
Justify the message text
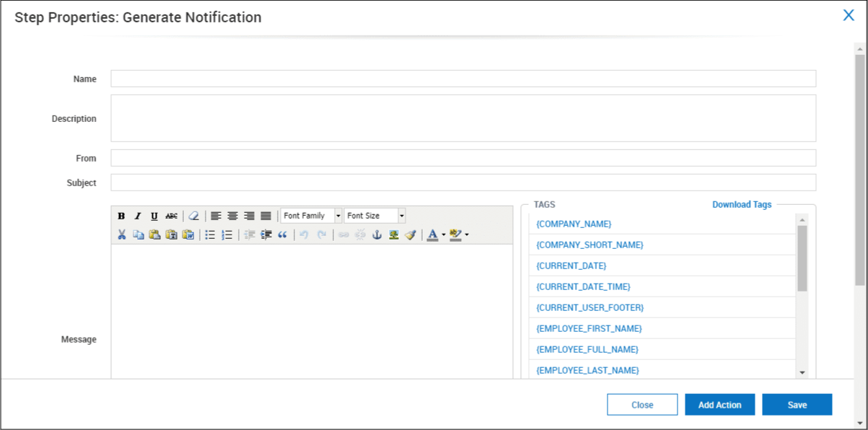coord(266,216)
